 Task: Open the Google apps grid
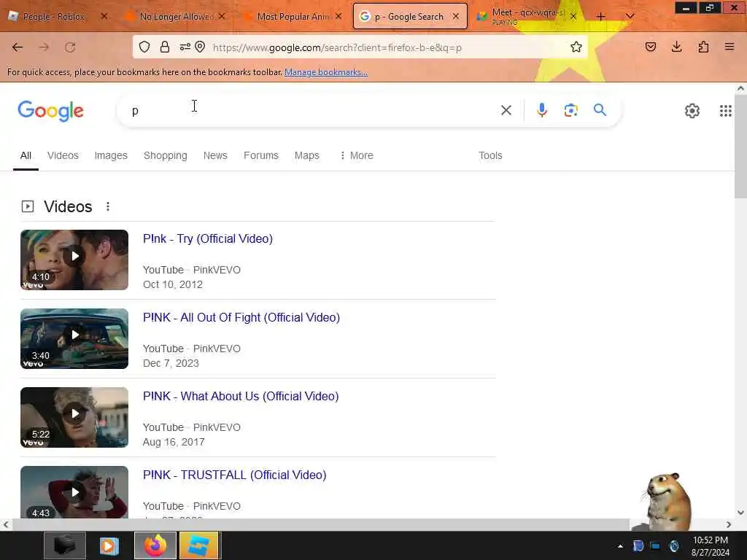(x=726, y=111)
